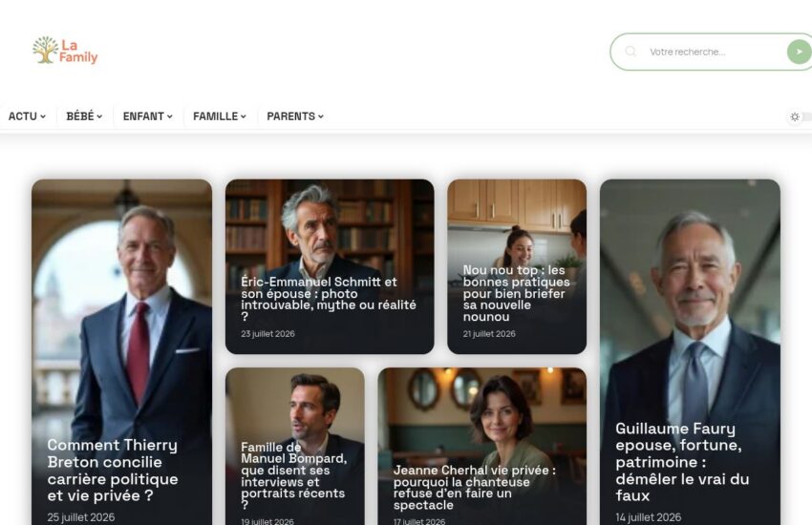Open the FAMILLE menu item
Viewport: 812px width, 525px height.
point(220,116)
